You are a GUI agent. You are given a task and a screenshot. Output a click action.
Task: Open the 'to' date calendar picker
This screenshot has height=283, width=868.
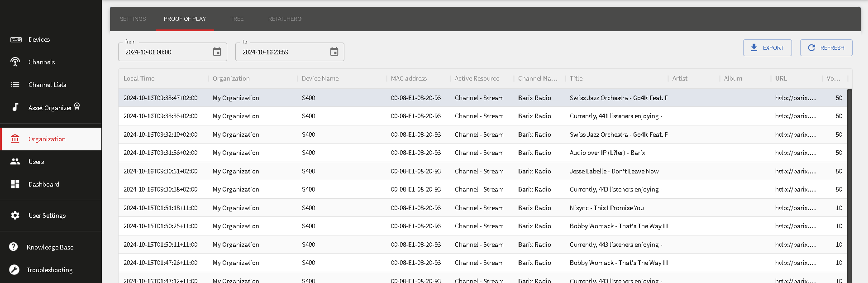click(x=334, y=52)
